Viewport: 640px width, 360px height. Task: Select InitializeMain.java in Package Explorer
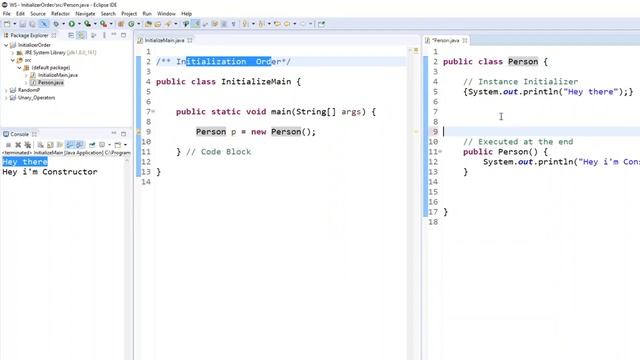coord(58,75)
